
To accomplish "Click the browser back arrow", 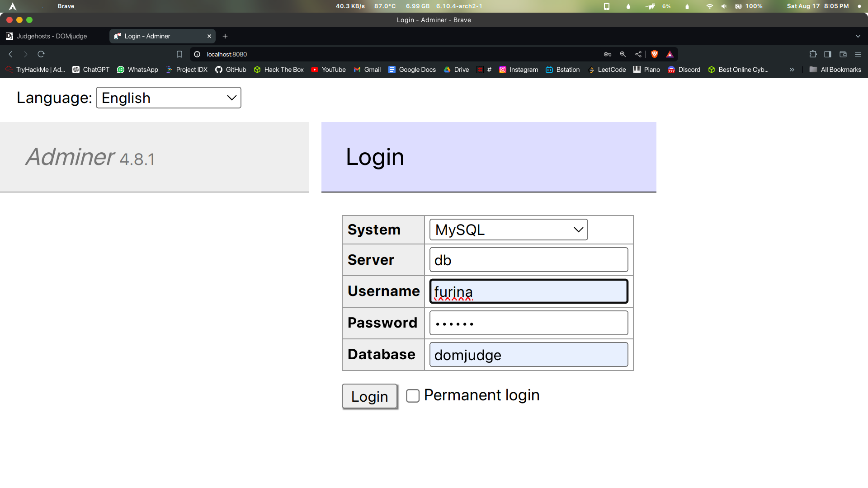I will 10,54.
